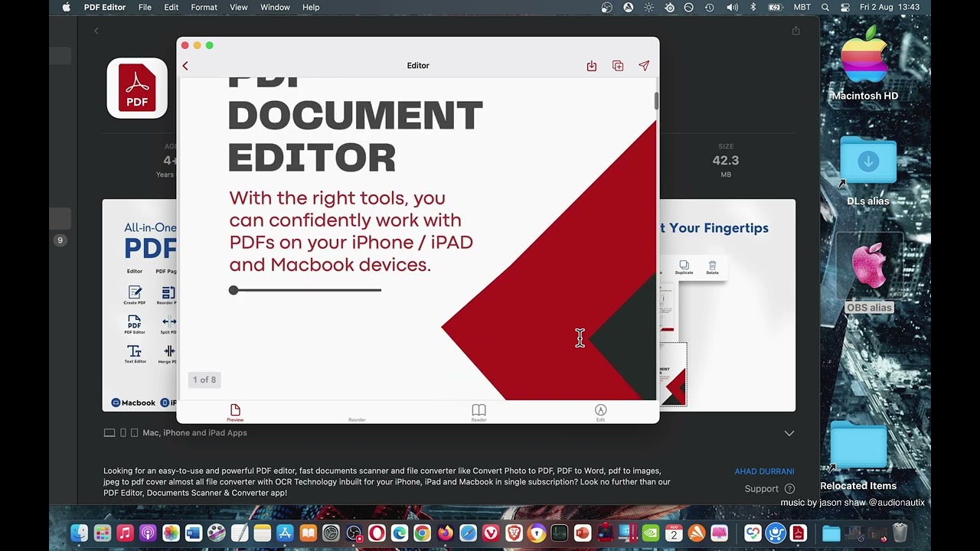
Task: Click the sidebar badge showing 9
Action: click(x=60, y=240)
